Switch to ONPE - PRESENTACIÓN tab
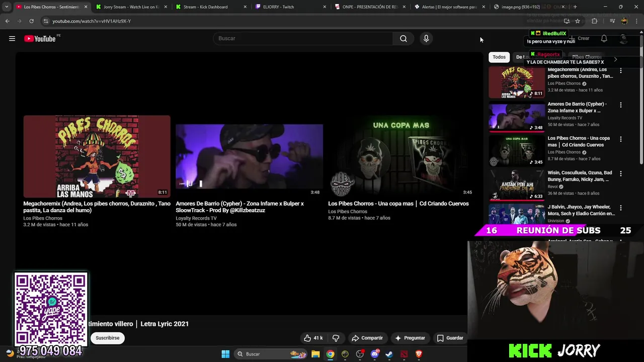 pyautogui.click(x=370, y=7)
